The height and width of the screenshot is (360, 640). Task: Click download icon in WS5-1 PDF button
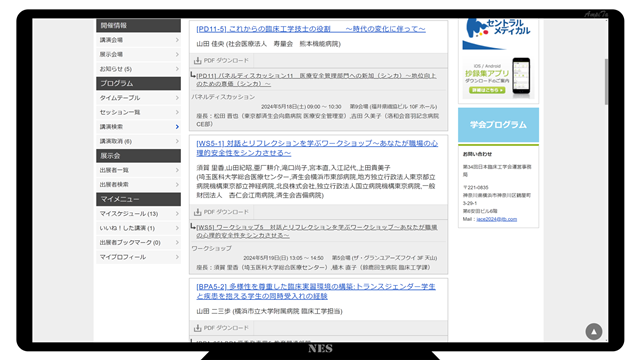tap(198, 212)
